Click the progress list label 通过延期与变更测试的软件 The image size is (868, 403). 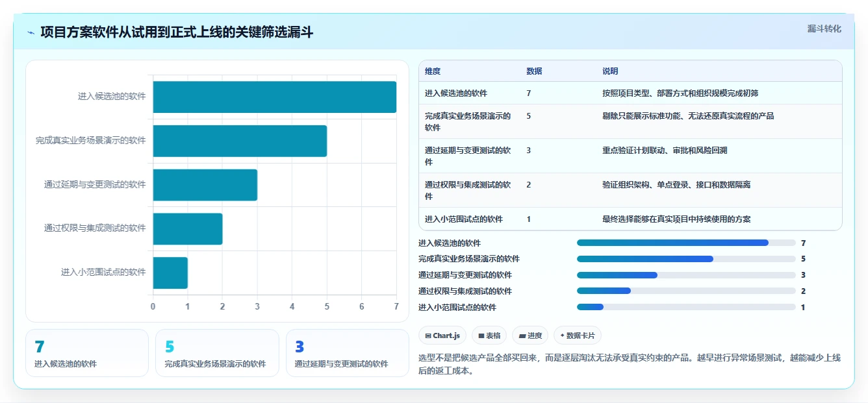click(x=465, y=275)
